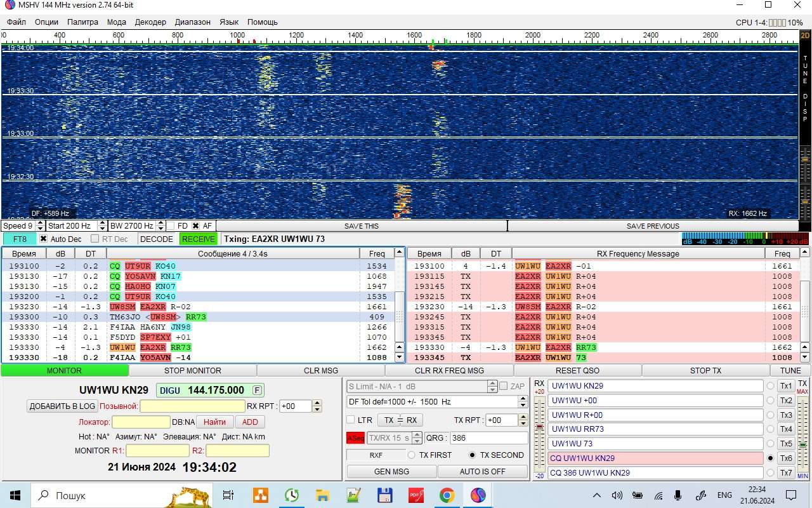This screenshot has height=508, width=812.
Task: Toggle the 2D waterfall display mode
Action: 805,36
